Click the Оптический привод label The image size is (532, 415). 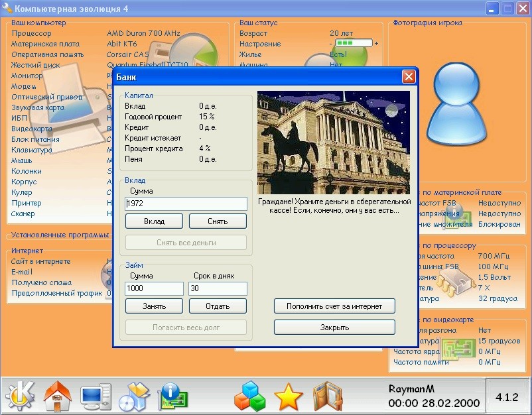pyautogui.click(x=47, y=97)
